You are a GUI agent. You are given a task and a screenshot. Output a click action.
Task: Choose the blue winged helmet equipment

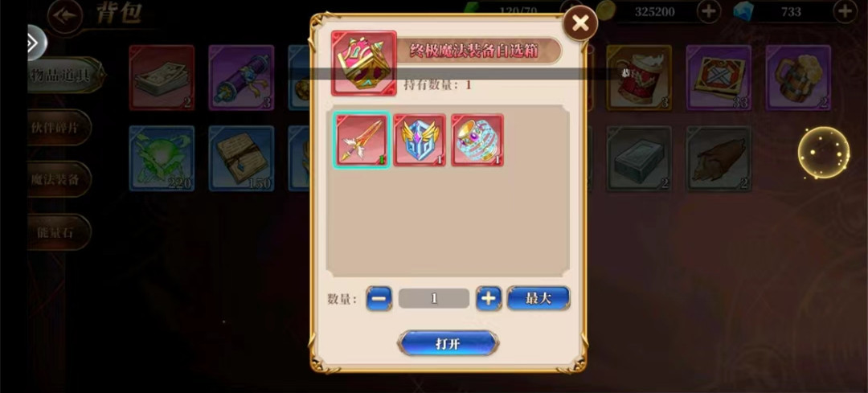(420, 140)
